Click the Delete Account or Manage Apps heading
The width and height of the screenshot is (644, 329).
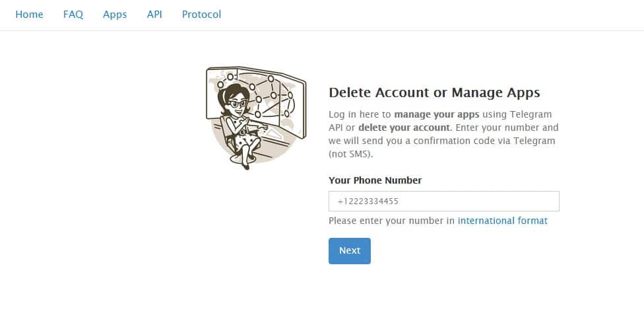pos(434,92)
